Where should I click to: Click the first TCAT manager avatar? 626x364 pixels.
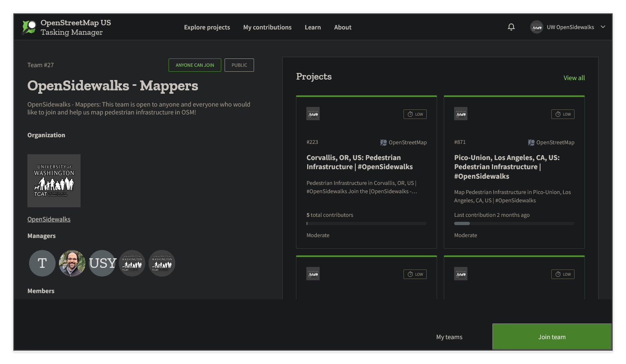point(132,263)
